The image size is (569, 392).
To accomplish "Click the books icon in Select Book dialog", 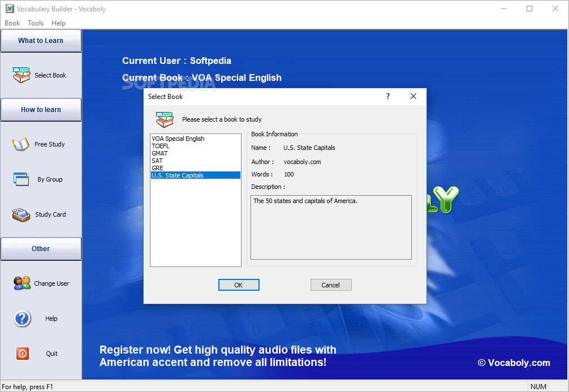I will 165,119.
